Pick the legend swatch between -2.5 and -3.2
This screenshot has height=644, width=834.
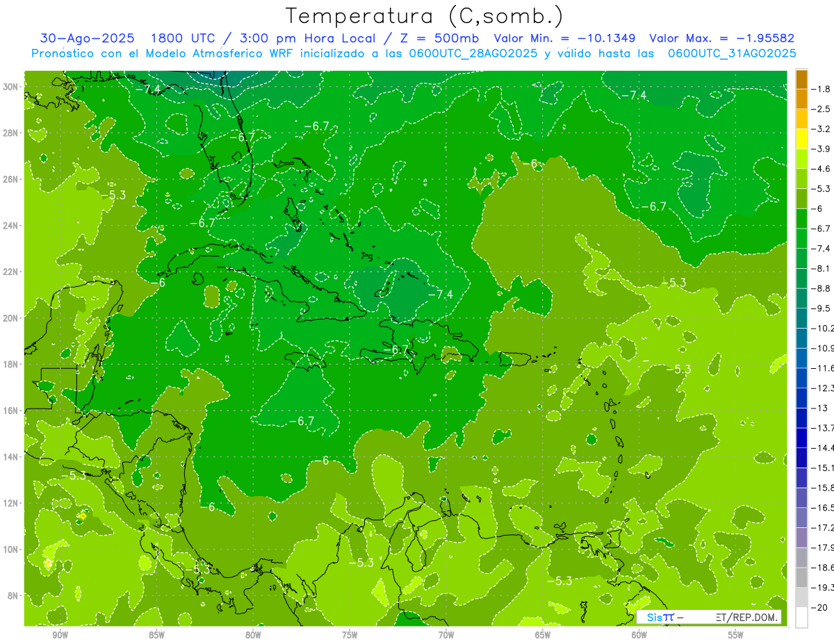pos(801,119)
